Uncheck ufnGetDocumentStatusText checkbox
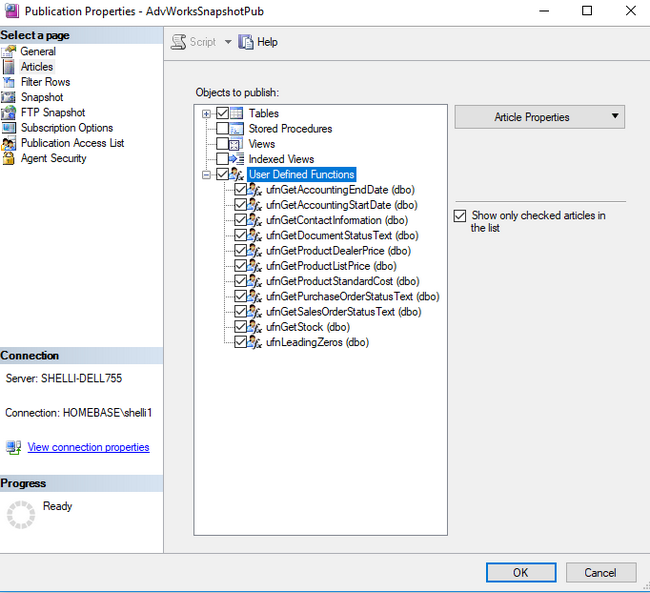Viewport: 650px width, 593px height. click(x=240, y=236)
